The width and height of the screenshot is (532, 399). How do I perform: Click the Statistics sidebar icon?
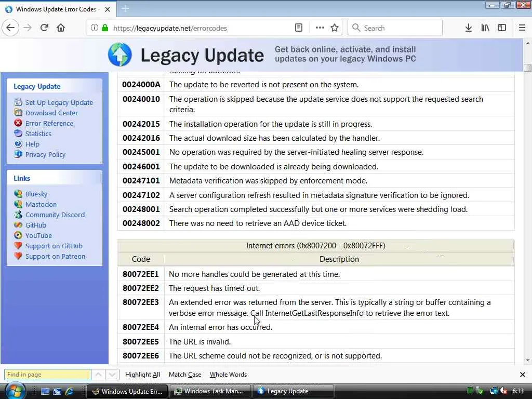pyautogui.click(x=18, y=134)
